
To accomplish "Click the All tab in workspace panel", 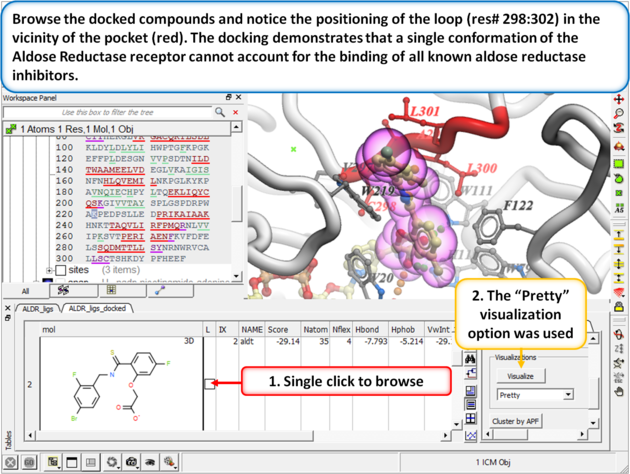I will [24, 291].
